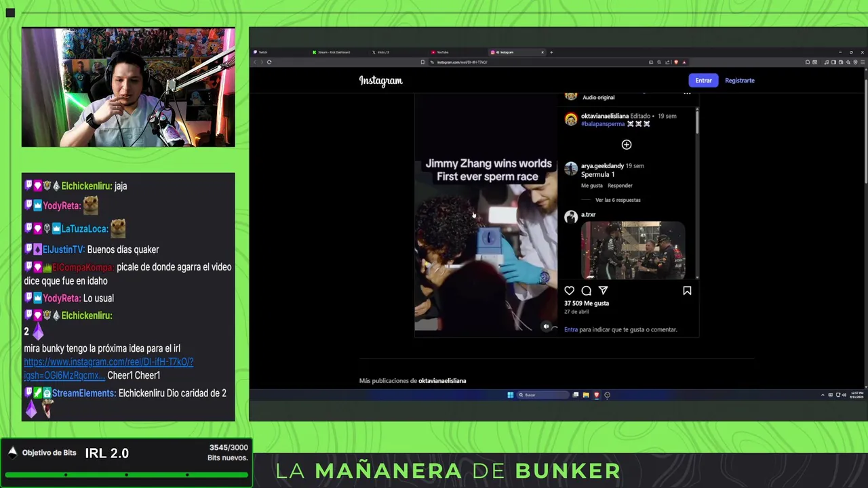The image size is (868, 488).
Task: Click Entra link to comment
Action: coord(571,329)
